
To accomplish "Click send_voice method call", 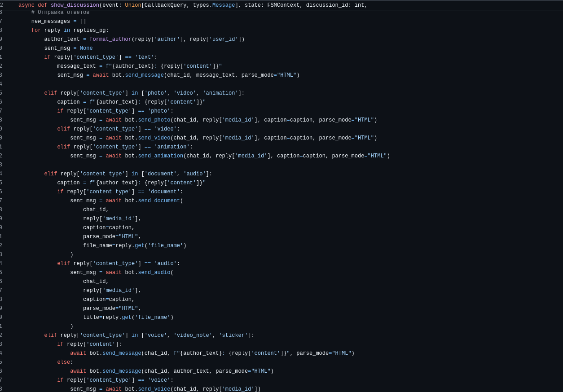I will (x=154, y=389).
